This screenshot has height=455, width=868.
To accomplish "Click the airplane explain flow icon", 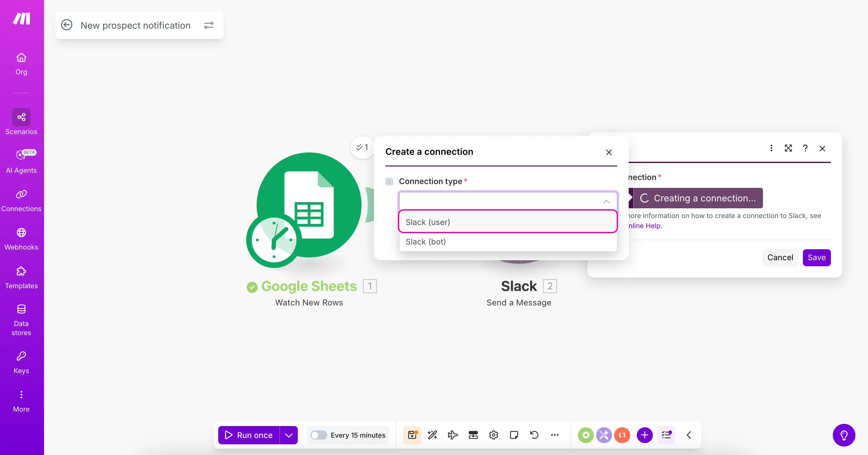I will pyautogui.click(x=453, y=435).
